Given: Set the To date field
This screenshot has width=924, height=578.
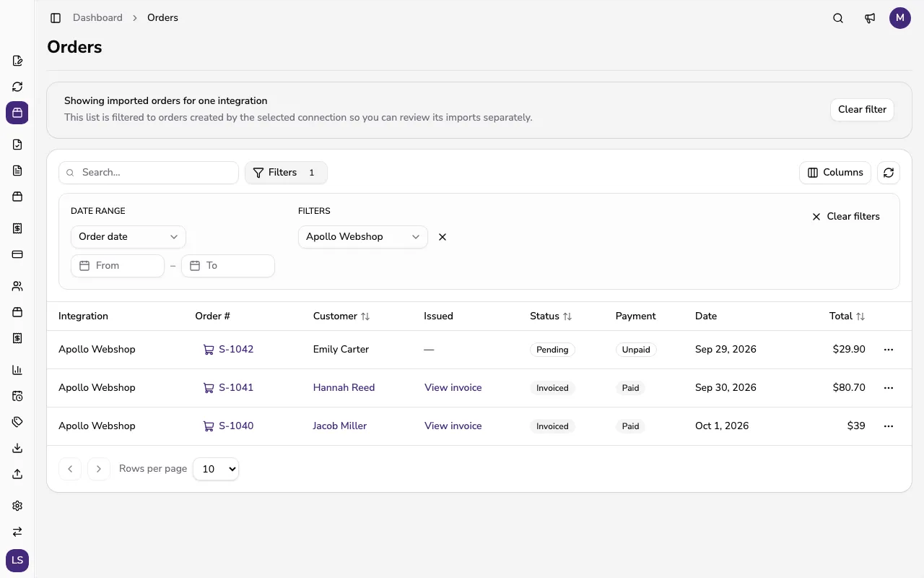Looking at the screenshot, I should coord(228,266).
